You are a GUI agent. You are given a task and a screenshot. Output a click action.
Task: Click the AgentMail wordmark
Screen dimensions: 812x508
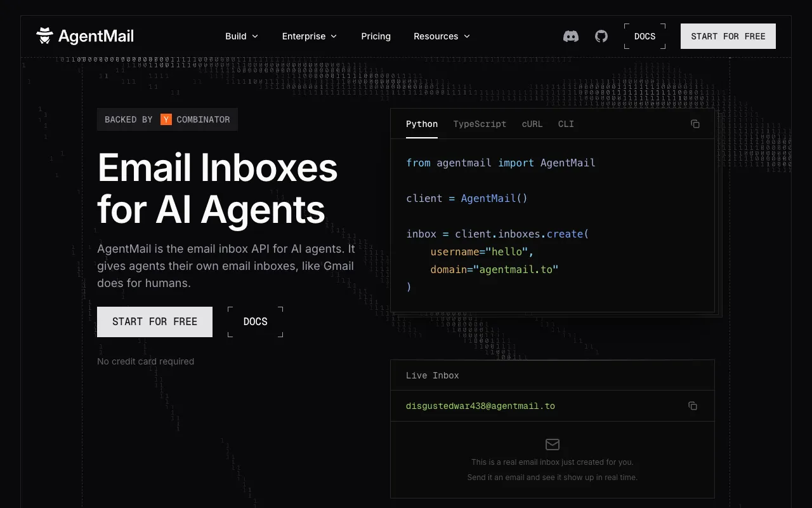pyautogui.click(x=96, y=36)
